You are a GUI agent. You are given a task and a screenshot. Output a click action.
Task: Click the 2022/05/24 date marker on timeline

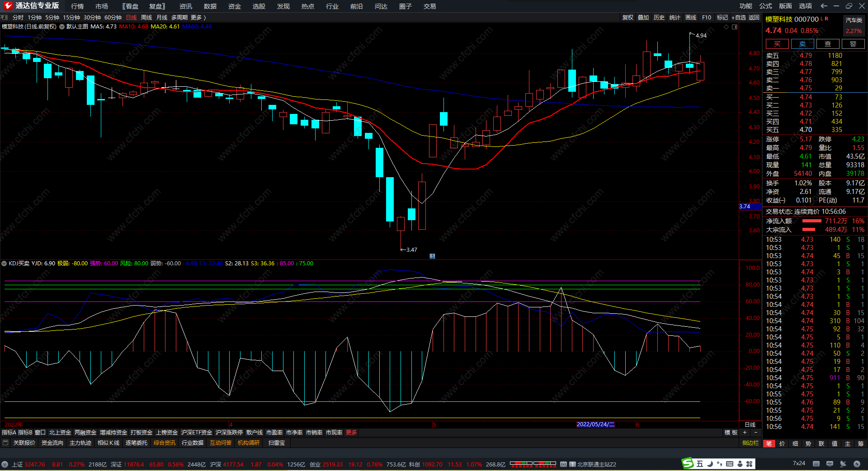pyautogui.click(x=595, y=424)
